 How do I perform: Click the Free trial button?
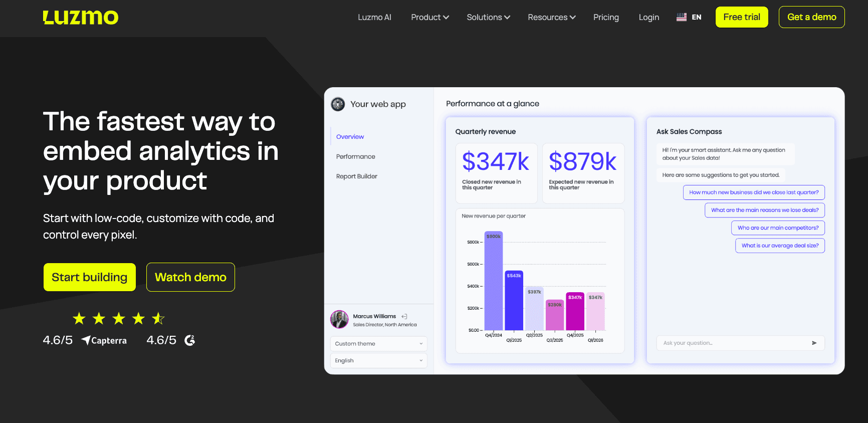coord(742,17)
